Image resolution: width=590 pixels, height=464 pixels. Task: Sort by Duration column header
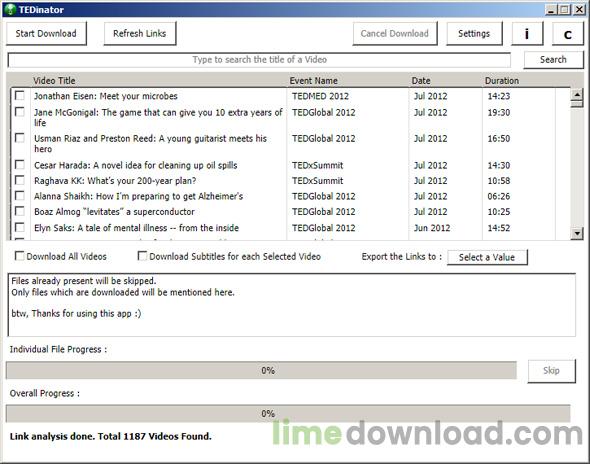(502, 81)
